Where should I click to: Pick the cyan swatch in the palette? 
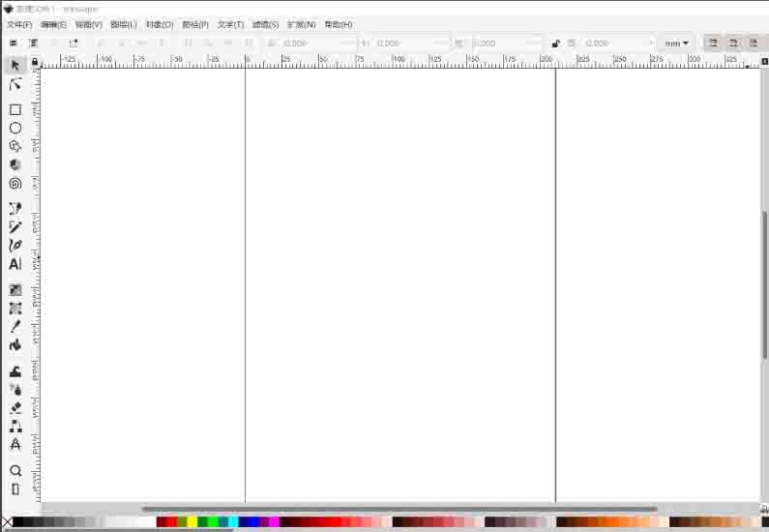(233, 522)
